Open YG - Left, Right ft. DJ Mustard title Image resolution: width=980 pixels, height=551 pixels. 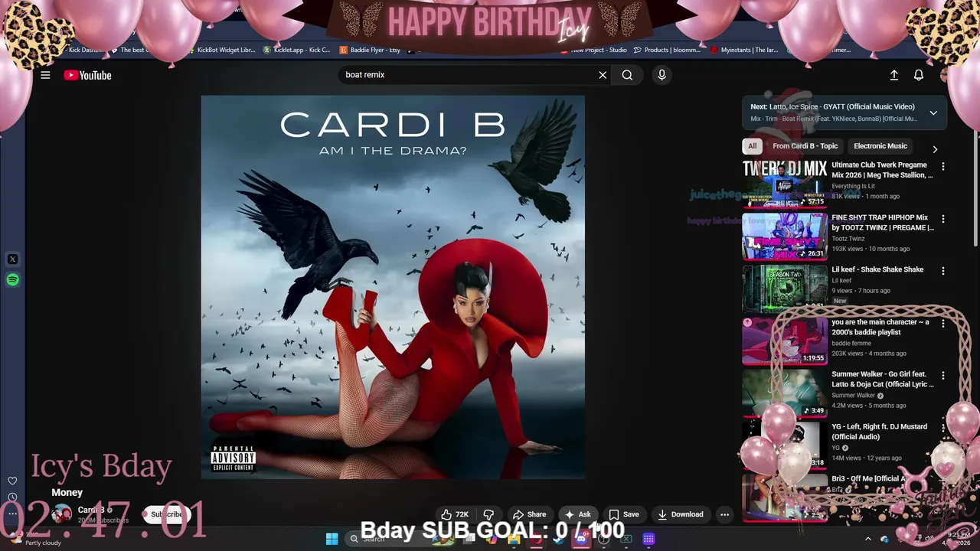pyautogui.click(x=879, y=432)
